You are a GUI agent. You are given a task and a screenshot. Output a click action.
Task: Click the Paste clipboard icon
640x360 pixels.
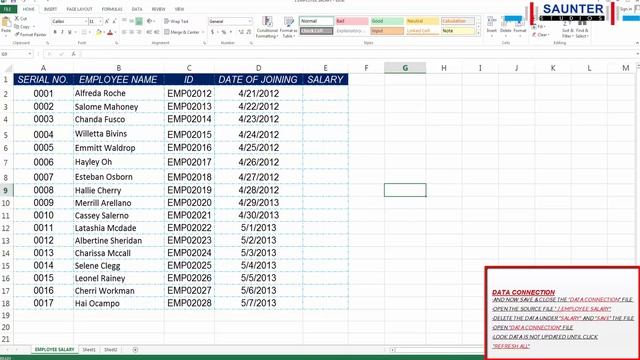point(6,23)
